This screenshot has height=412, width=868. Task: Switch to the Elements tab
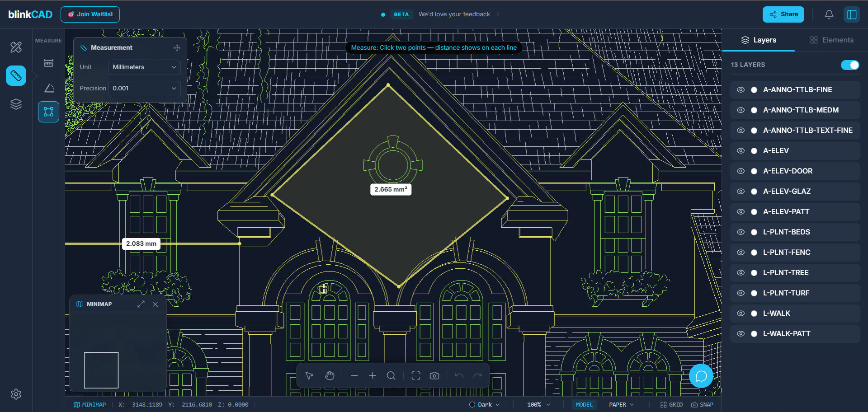(832, 40)
